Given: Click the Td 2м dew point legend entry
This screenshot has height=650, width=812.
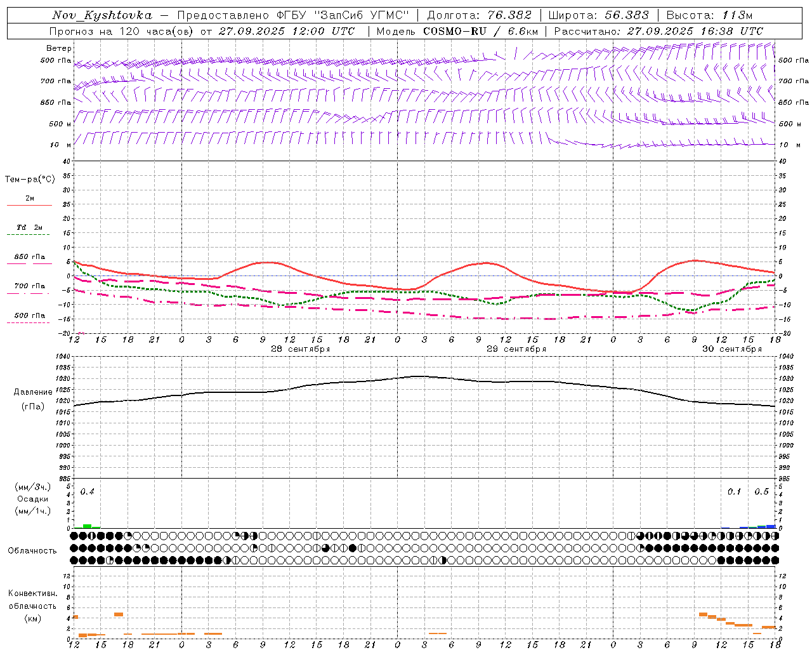Looking at the screenshot, I should click(30, 227).
